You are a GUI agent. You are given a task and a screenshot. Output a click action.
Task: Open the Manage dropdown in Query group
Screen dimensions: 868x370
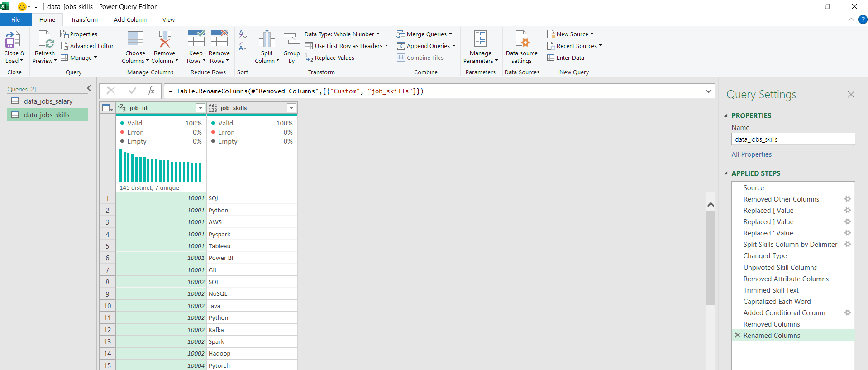(x=79, y=58)
